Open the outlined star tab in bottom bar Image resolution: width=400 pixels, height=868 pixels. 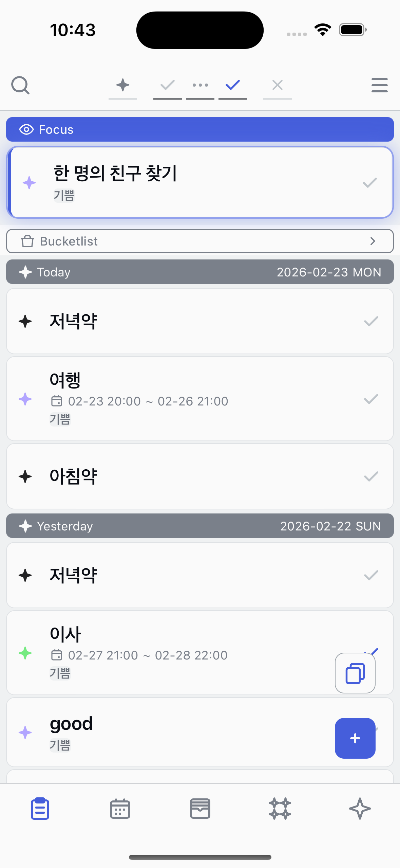coord(360,809)
